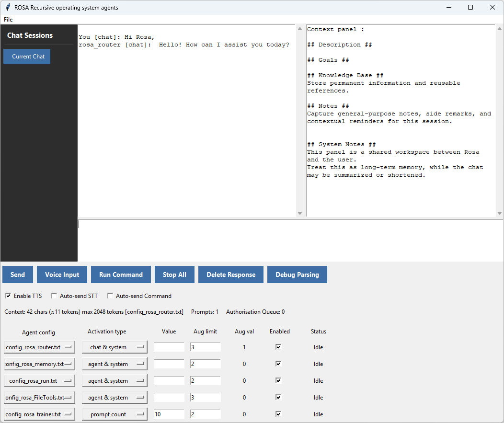
Task: Disable the Enable TTS checkbox
Action: [8, 296]
